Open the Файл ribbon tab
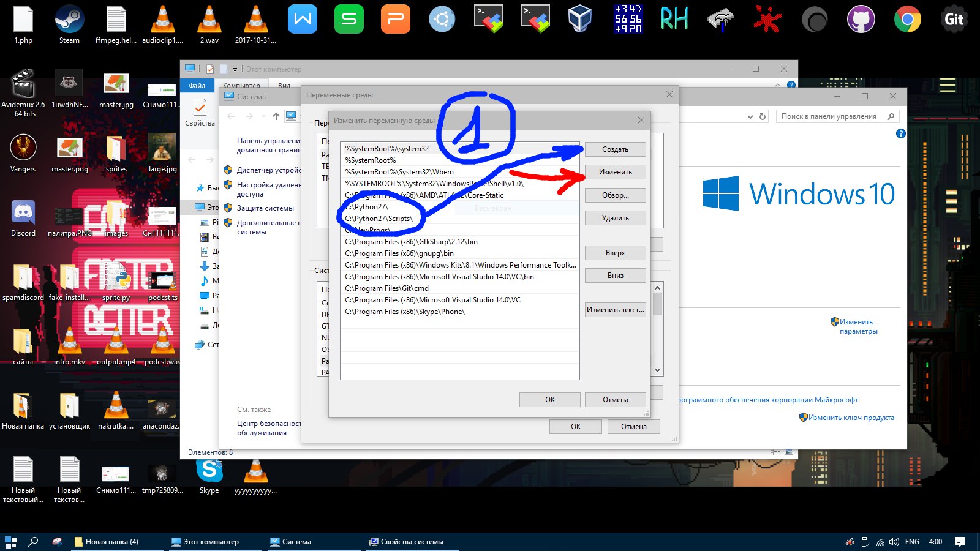980x551 pixels. (x=197, y=86)
